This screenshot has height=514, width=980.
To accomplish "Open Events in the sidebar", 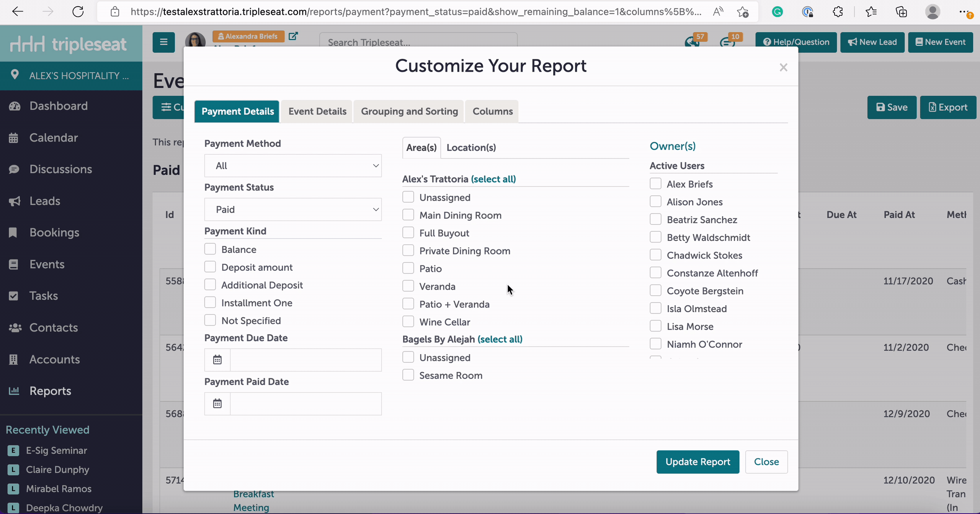I will (47, 264).
